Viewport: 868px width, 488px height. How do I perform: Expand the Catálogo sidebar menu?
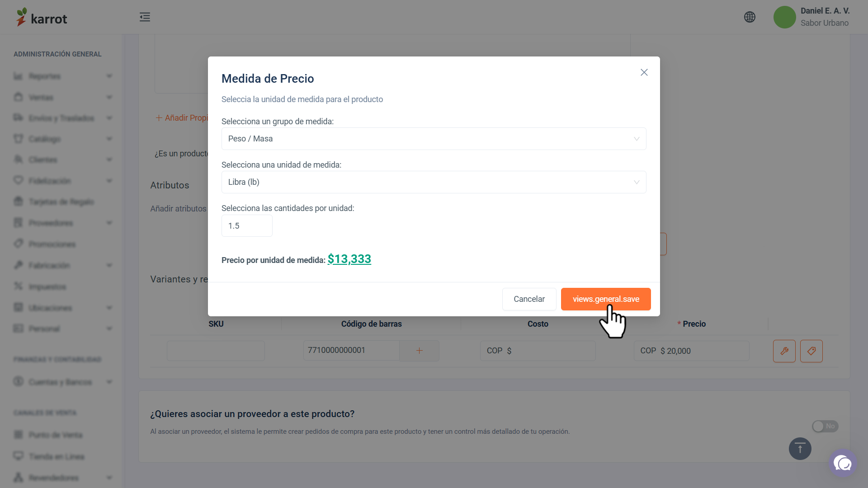pos(63,139)
